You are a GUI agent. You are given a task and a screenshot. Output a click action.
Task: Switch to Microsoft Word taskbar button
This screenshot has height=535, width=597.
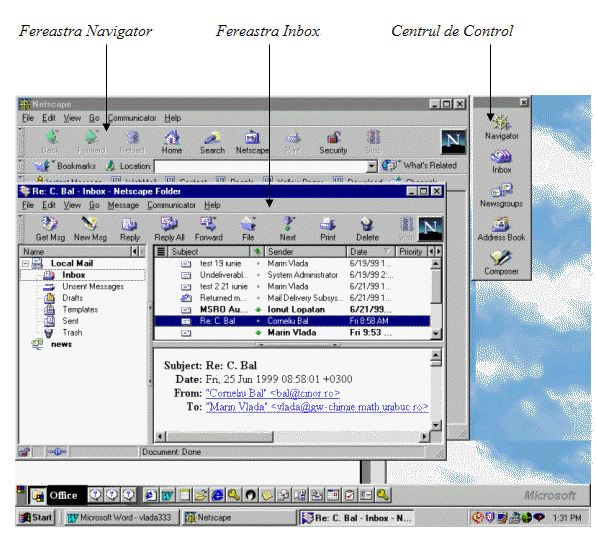122,517
